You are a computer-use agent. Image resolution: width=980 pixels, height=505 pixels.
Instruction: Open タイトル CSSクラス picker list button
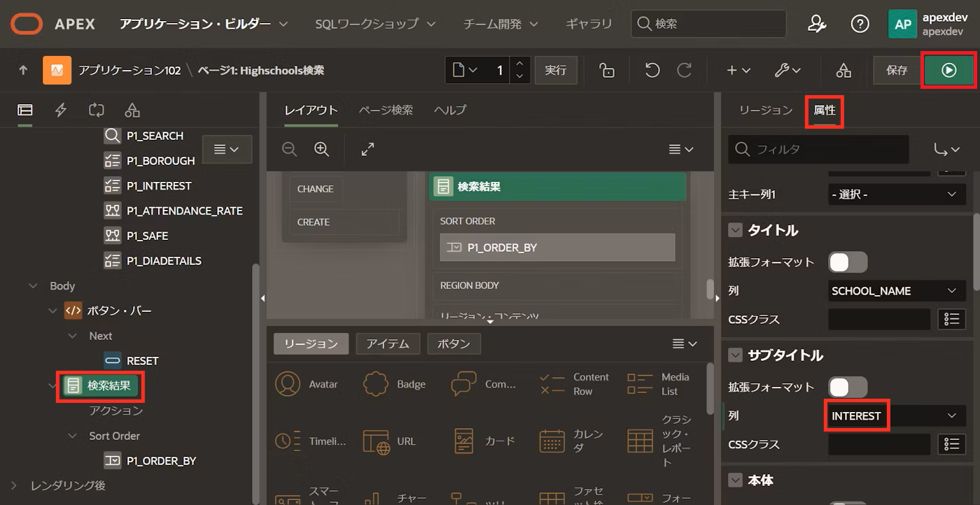951,319
